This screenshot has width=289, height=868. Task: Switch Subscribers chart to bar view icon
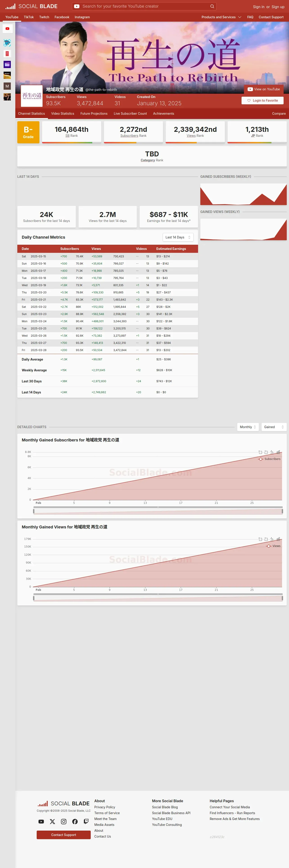pos(278,452)
